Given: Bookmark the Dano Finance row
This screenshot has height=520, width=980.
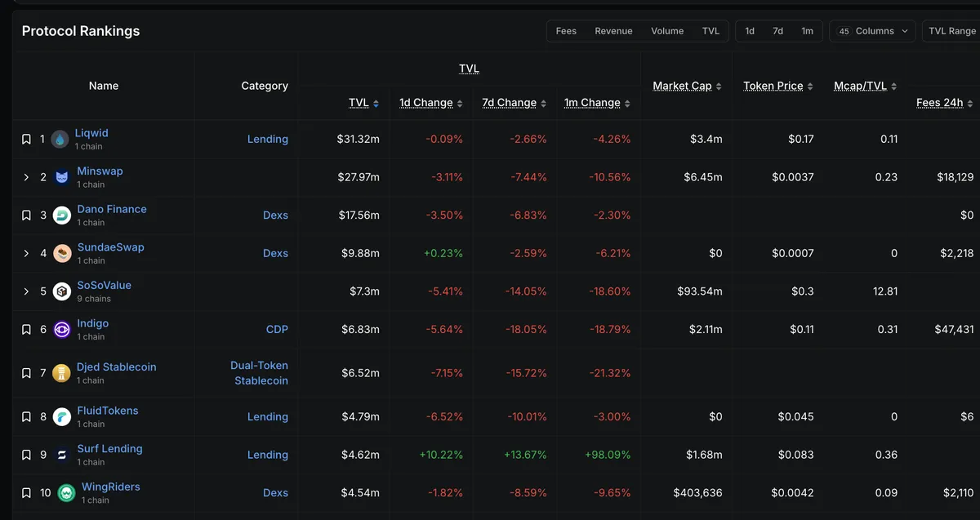Looking at the screenshot, I should pos(26,216).
